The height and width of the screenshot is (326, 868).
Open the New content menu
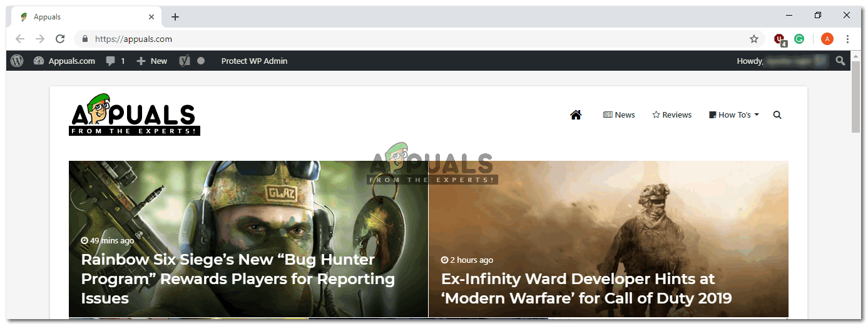point(151,61)
